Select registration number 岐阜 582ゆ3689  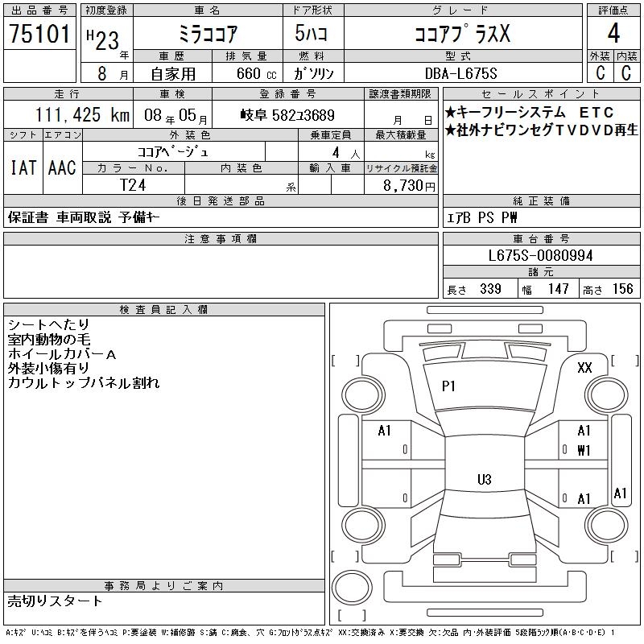tap(287, 115)
